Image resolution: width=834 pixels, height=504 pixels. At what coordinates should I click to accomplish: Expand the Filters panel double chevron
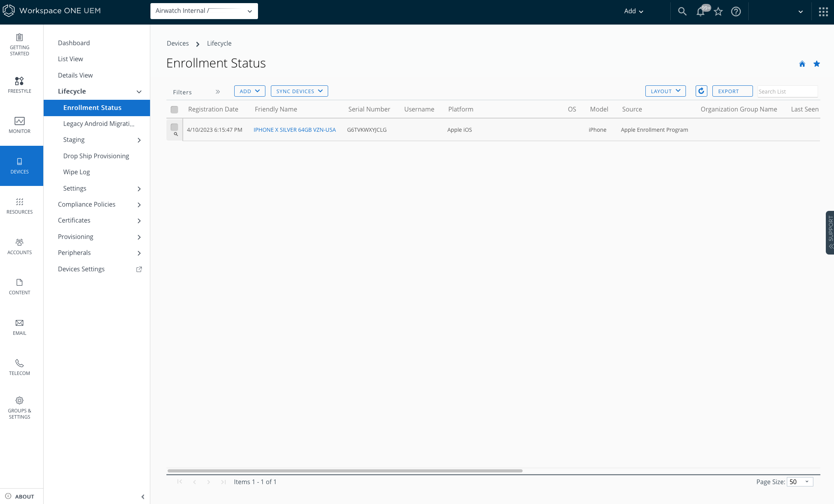click(218, 92)
